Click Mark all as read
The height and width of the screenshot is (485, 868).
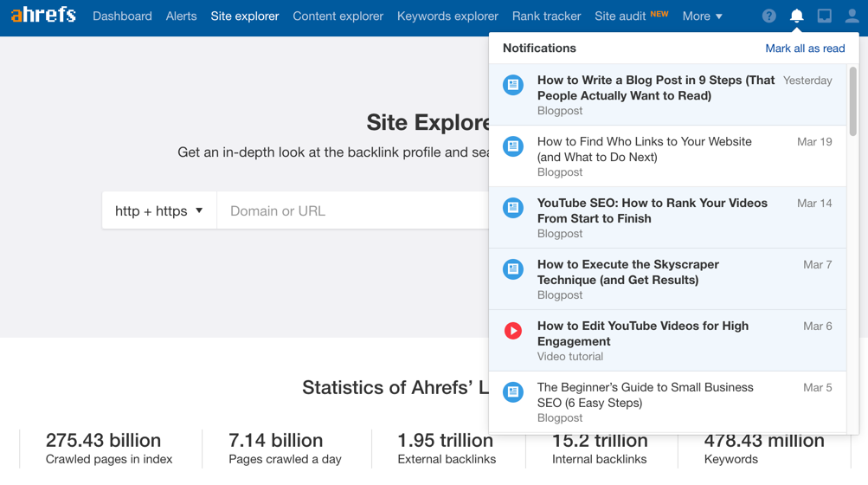(x=805, y=48)
